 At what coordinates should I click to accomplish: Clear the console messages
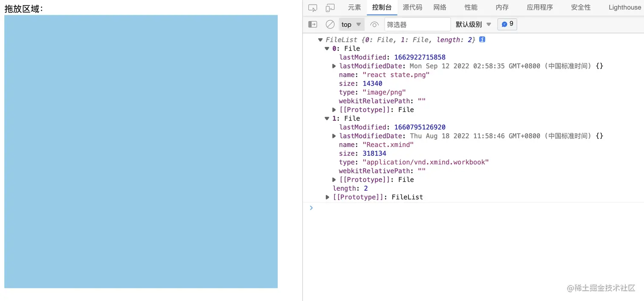tap(330, 24)
